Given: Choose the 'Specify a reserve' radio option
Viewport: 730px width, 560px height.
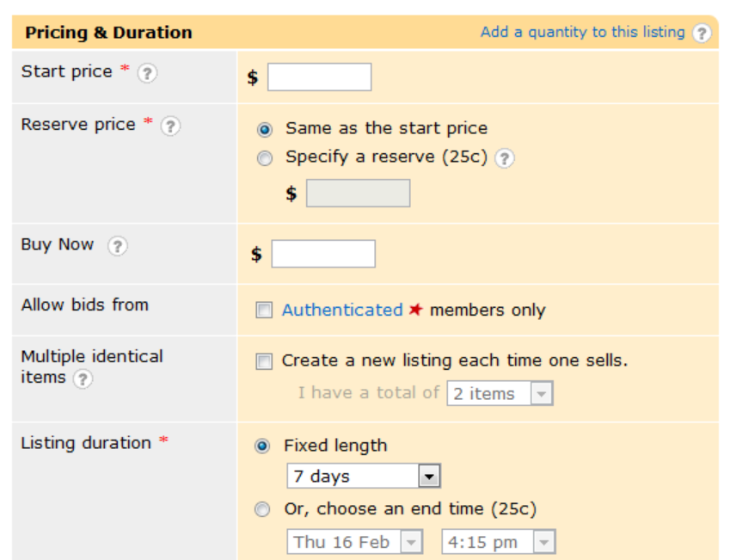Looking at the screenshot, I should [x=265, y=157].
